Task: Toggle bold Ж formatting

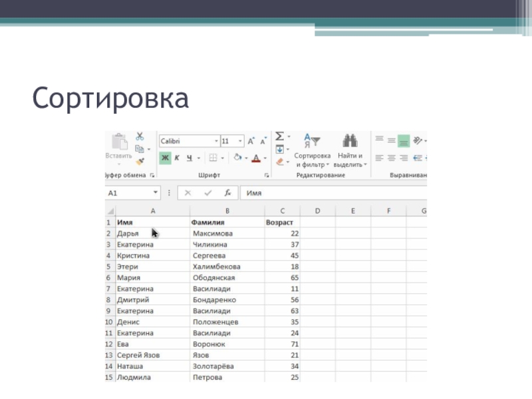Action: (x=165, y=158)
